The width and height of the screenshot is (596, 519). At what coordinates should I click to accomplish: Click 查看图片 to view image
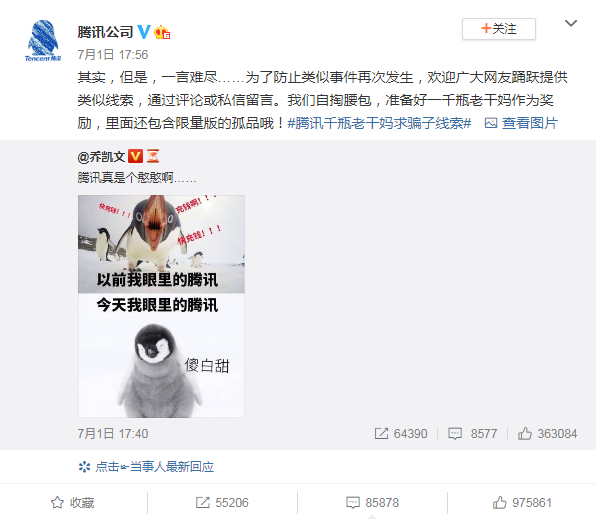521,123
